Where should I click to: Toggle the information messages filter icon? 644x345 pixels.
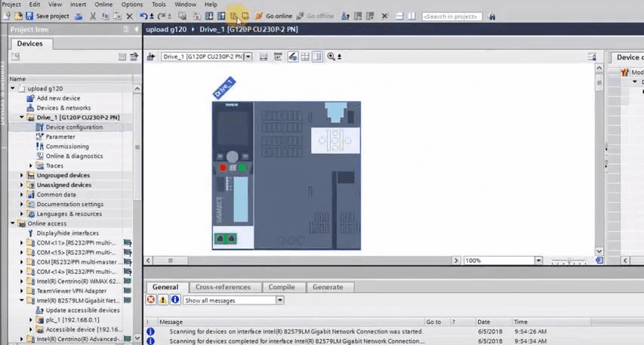[x=175, y=300]
